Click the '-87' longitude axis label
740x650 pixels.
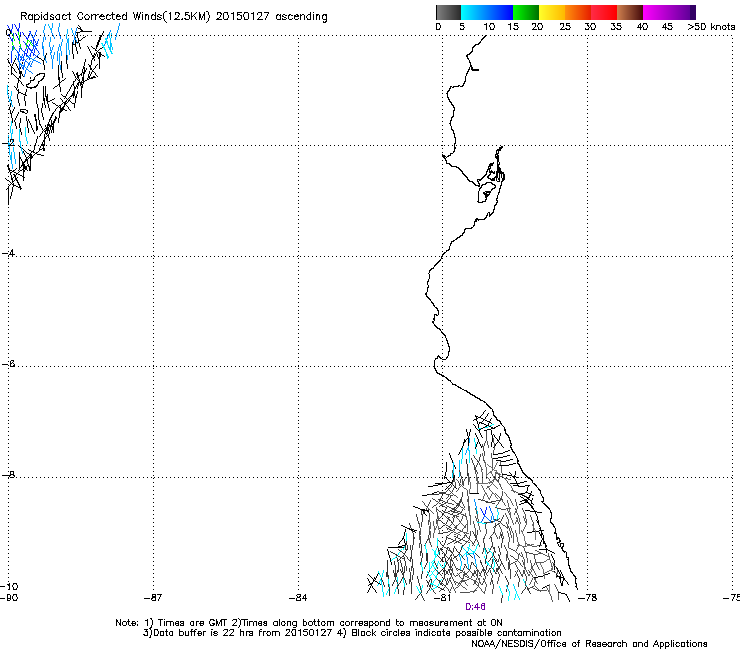(x=153, y=598)
